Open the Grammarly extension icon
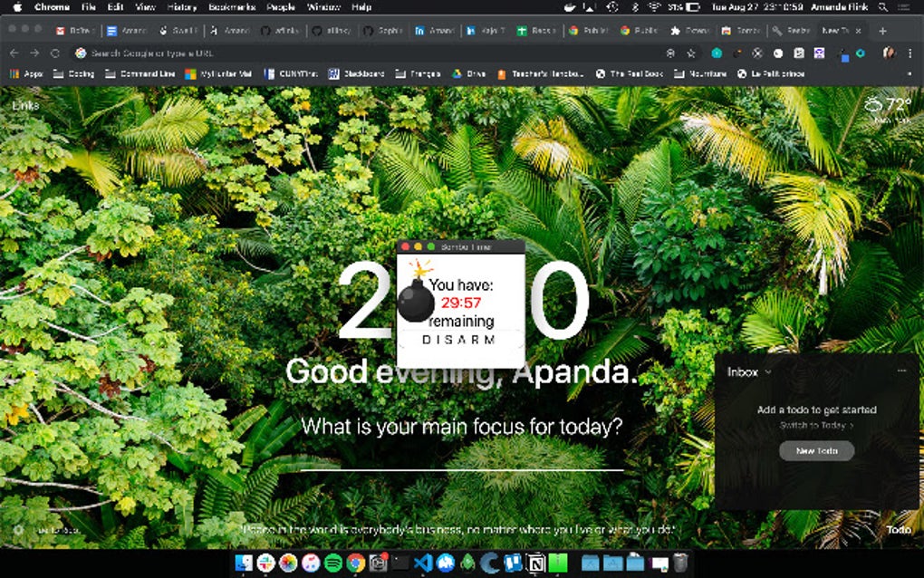Screen dimensions: 924x578 coord(860,53)
